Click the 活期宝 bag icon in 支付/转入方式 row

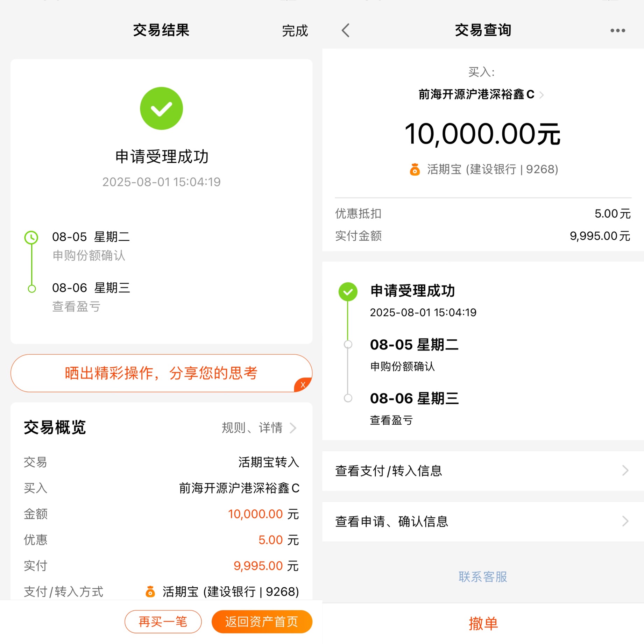(150, 592)
